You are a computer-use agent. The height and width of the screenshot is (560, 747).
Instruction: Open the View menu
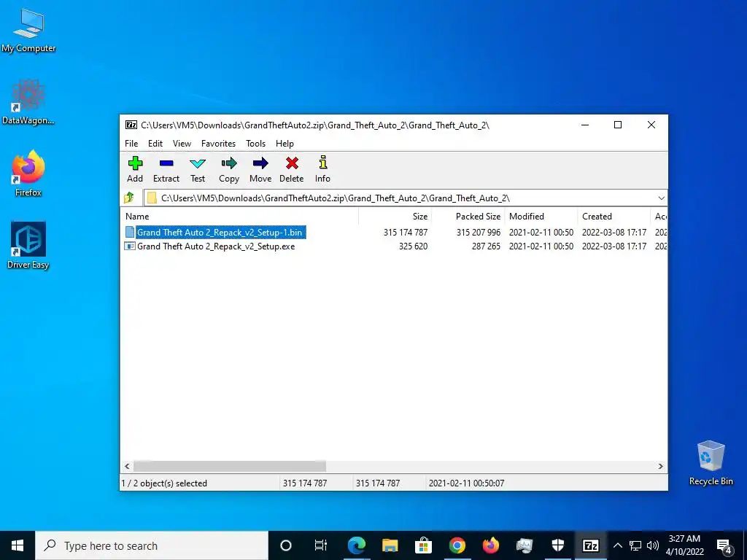(x=182, y=144)
